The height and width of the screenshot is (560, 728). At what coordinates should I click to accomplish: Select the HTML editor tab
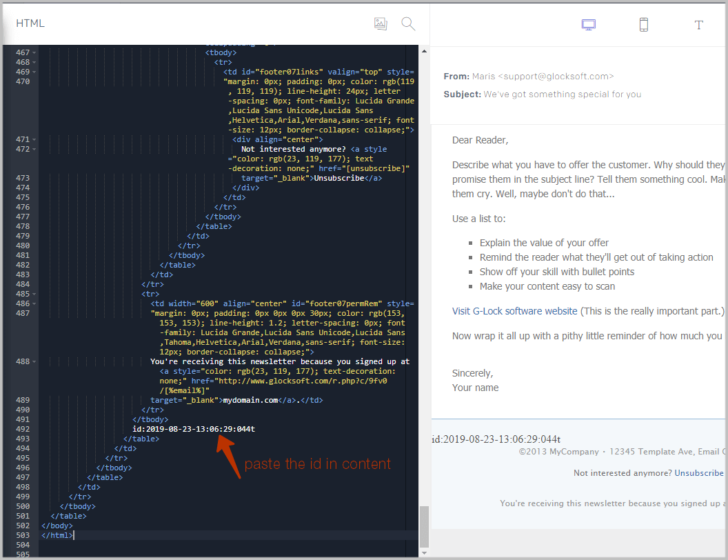coord(30,23)
